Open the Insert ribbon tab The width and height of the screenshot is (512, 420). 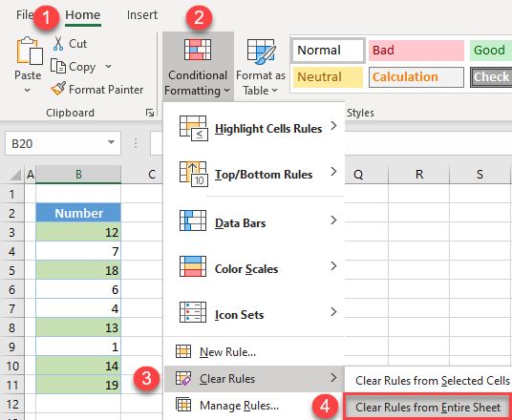pyautogui.click(x=142, y=15)
